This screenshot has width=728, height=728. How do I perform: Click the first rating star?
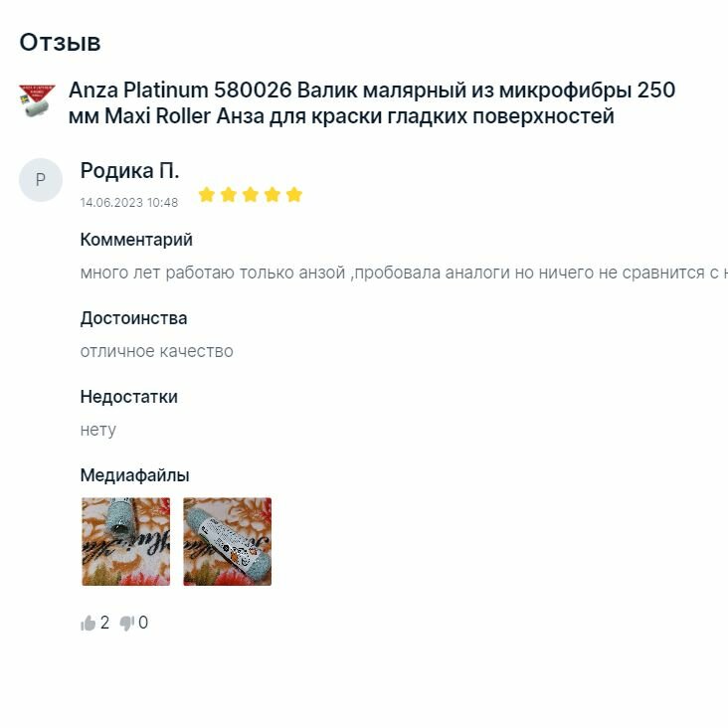(x=207, y=195)
